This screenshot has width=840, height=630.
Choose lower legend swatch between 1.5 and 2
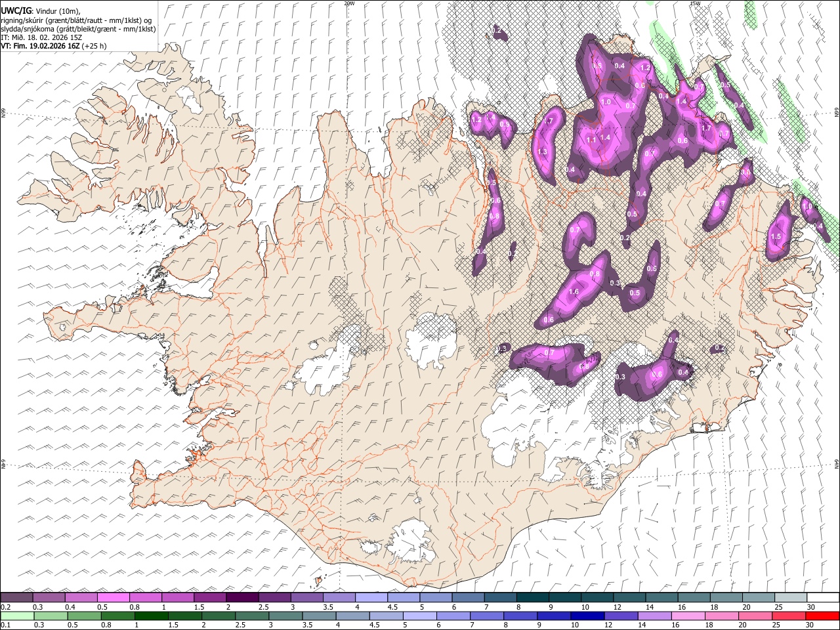(185, 616)
